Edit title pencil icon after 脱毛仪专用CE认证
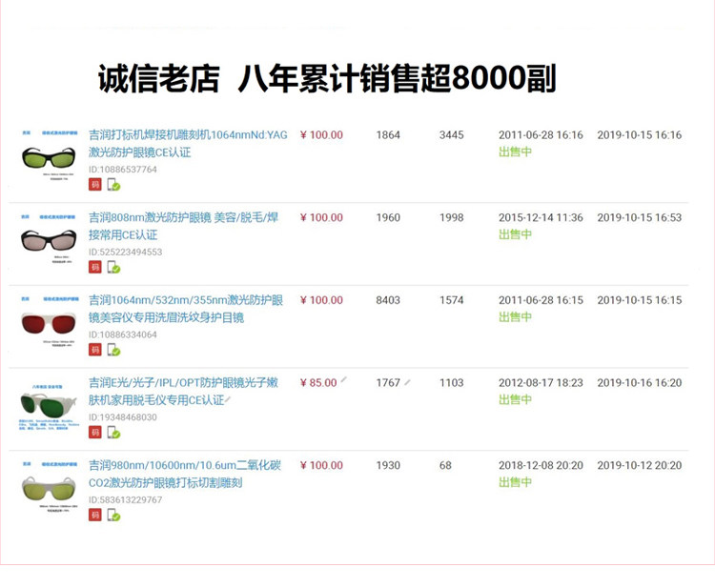 tap(228, 400)
